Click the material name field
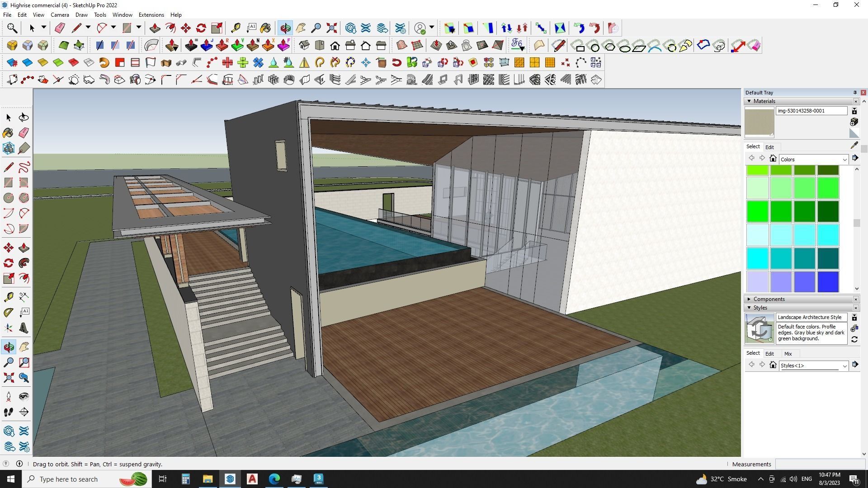Viewport: 868px width, 488px height. click(x=811, y=111)
